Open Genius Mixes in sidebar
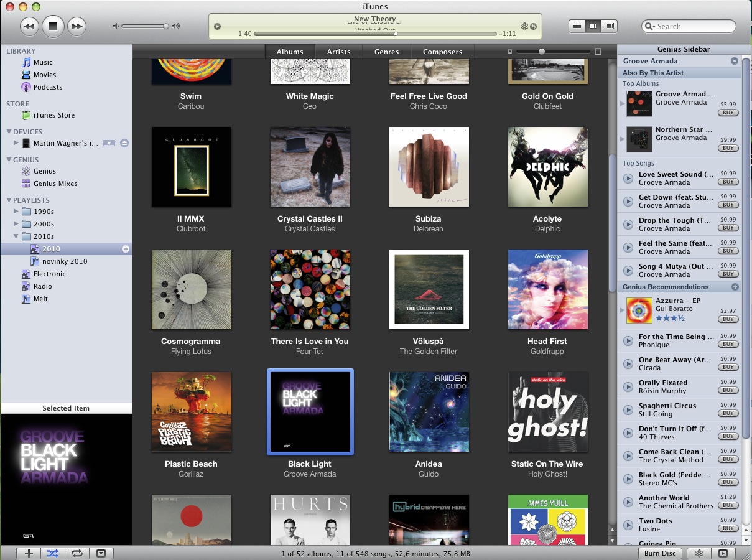This screenshot has height=560, width=752. pyautogui.click(x=55, y=184)
